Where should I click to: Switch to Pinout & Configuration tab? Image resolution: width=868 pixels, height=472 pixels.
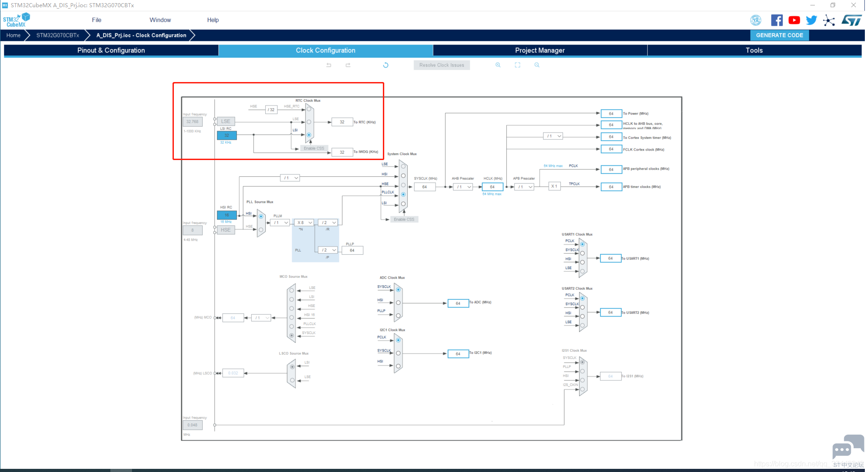[111, 50]
